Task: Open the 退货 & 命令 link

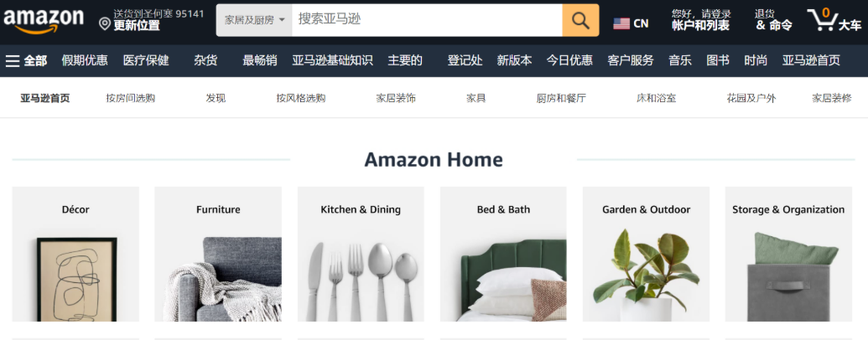Action: click(x=773, y=20)
